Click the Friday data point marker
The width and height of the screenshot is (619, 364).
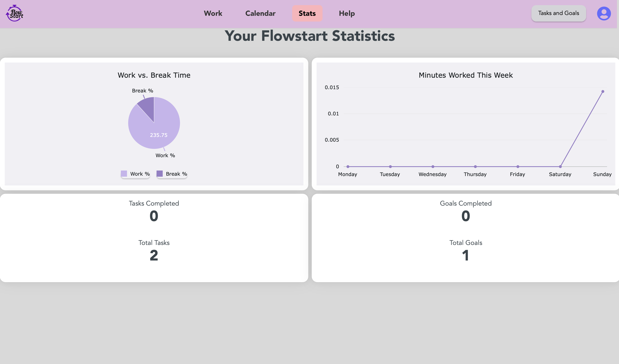click(x=518, y=167)
